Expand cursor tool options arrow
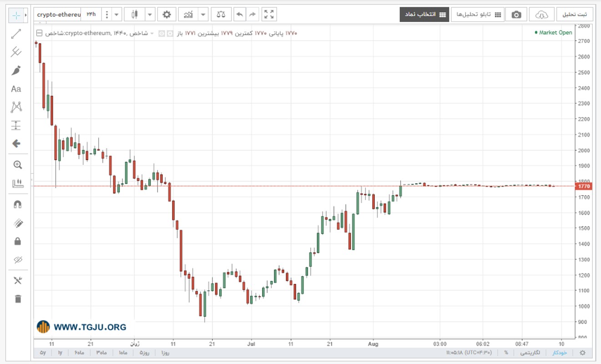The height and width of the screenshot is (364, 601). coord(26,15)
